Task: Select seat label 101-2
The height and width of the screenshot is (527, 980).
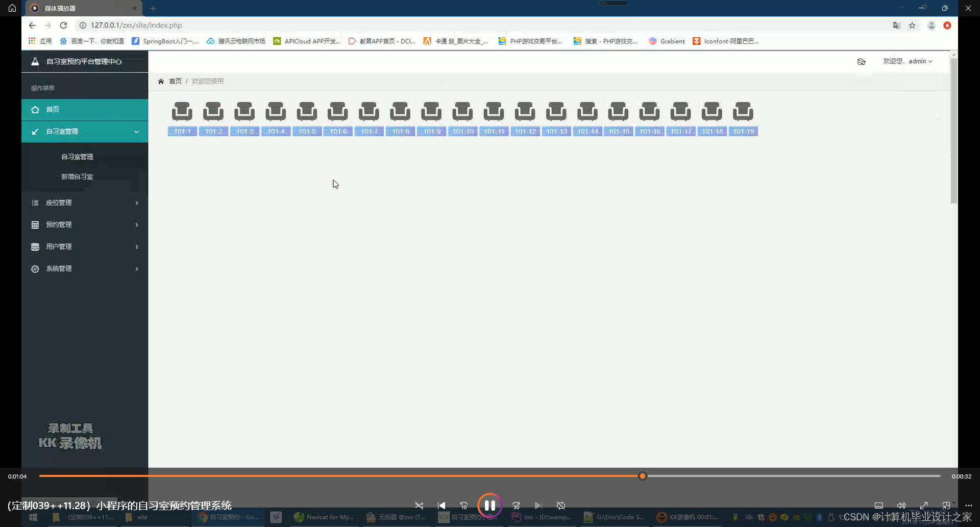Action: 214,131
